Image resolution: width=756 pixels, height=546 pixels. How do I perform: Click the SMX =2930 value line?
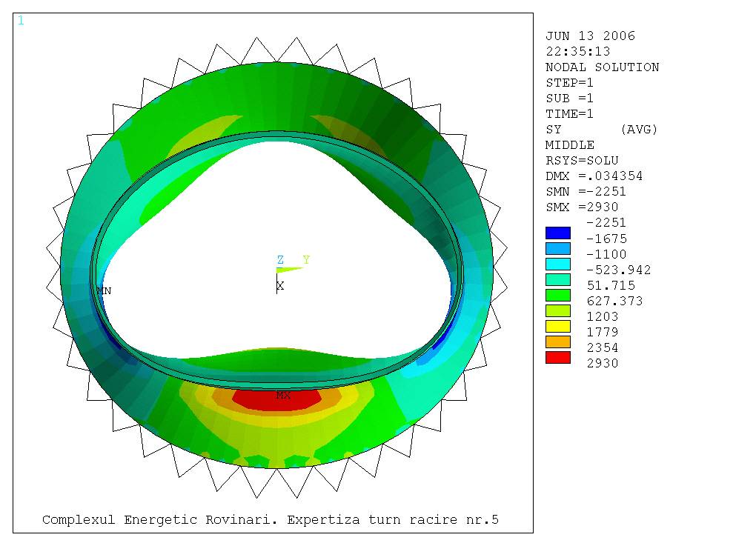[x=582, y=207]
